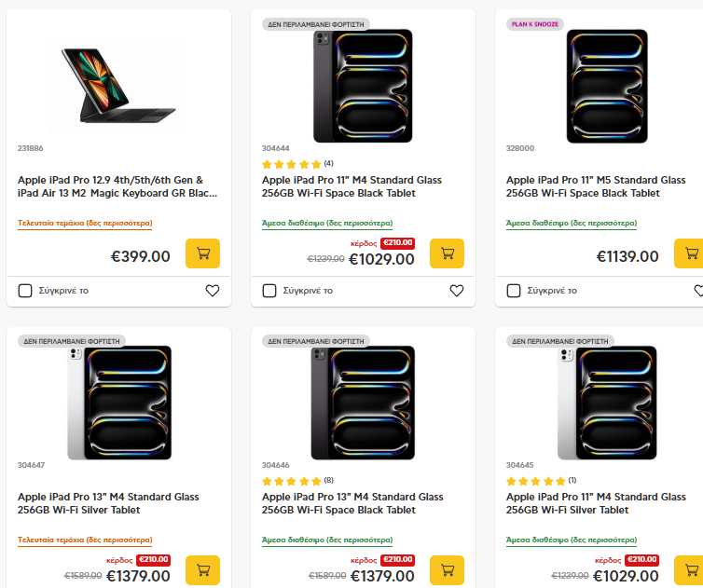Favorite iPad Pro 11" M4 Space Black
703x588 pixels.
[457, 291]
